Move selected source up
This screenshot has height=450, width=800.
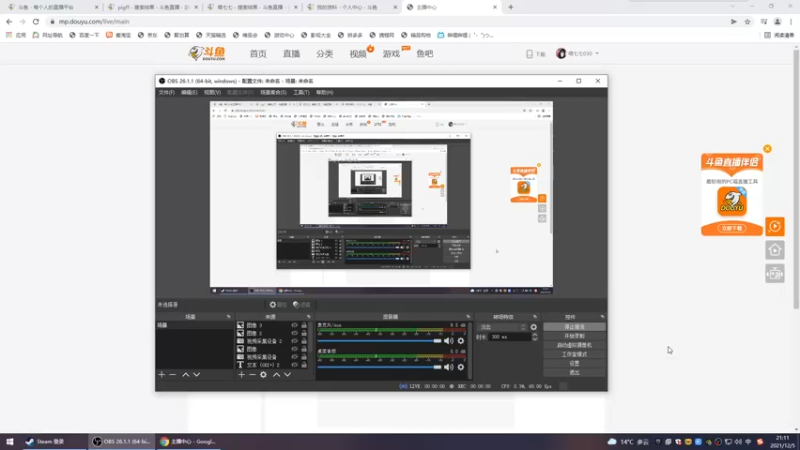click(277, 374)
